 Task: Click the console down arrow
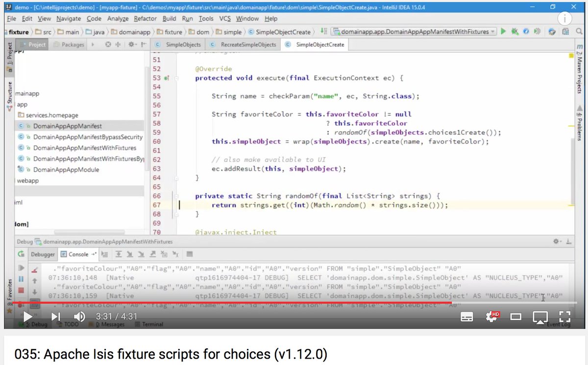point(34,291)
